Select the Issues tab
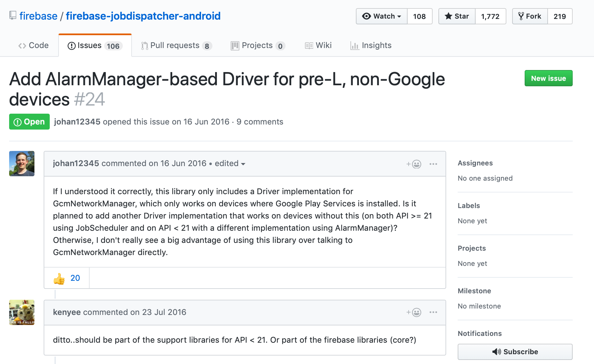Viewport: 594px width, 364px height. pos(95,45)
